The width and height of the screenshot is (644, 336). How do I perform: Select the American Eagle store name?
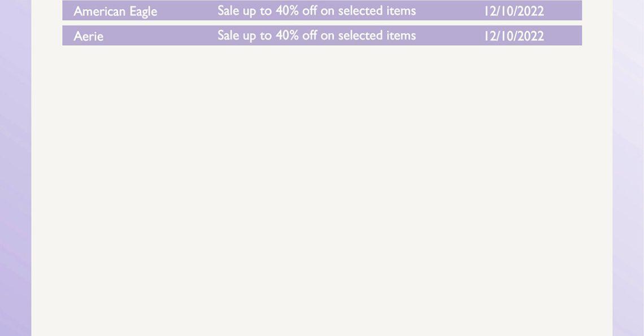click(115, 11)
